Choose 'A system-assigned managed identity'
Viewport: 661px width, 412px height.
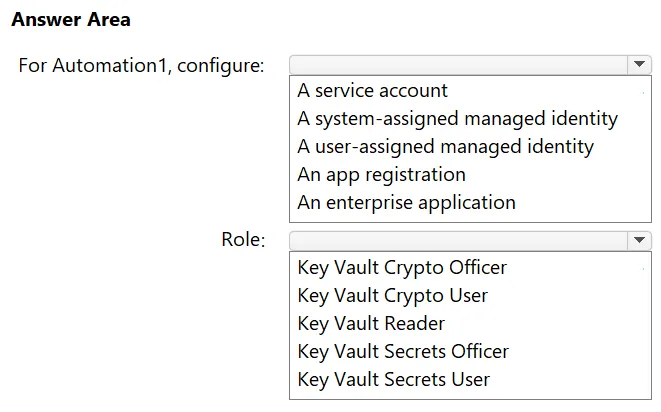coord(457,118)
